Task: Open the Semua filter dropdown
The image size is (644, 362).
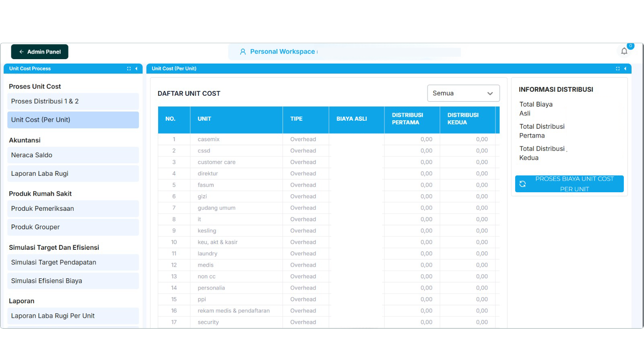Action: tap(463, 93)
